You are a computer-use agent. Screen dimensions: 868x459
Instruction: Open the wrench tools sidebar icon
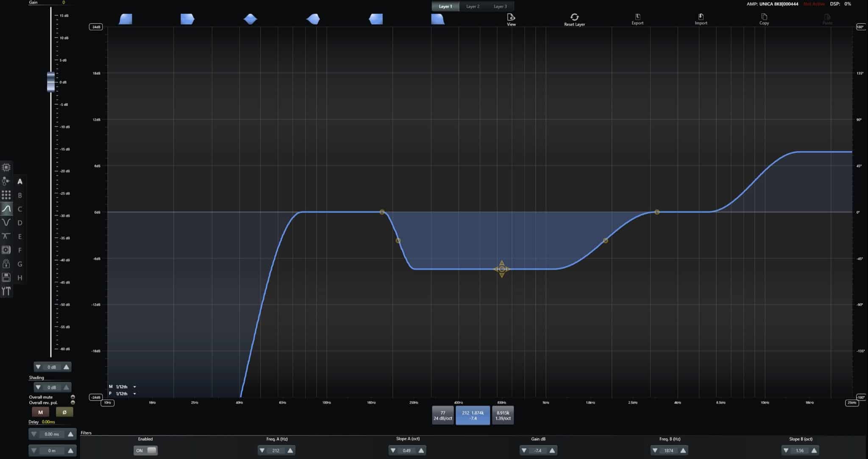pyautogui.click(x=6, y=291)
